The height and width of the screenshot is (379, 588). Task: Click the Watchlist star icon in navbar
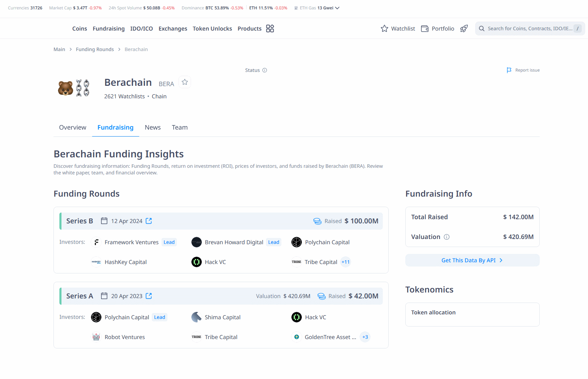(384, 28)
